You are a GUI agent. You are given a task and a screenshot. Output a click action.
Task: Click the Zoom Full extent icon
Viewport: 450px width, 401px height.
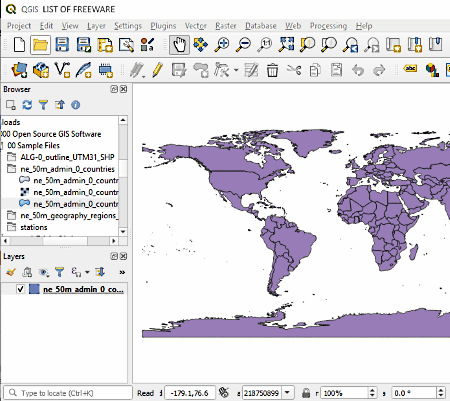286,45
